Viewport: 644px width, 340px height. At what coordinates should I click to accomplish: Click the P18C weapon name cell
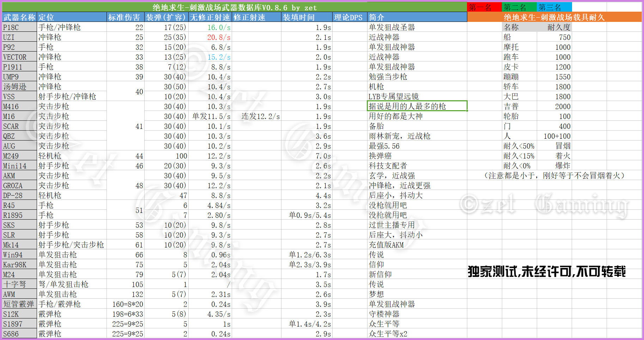(x=19, y=27)
